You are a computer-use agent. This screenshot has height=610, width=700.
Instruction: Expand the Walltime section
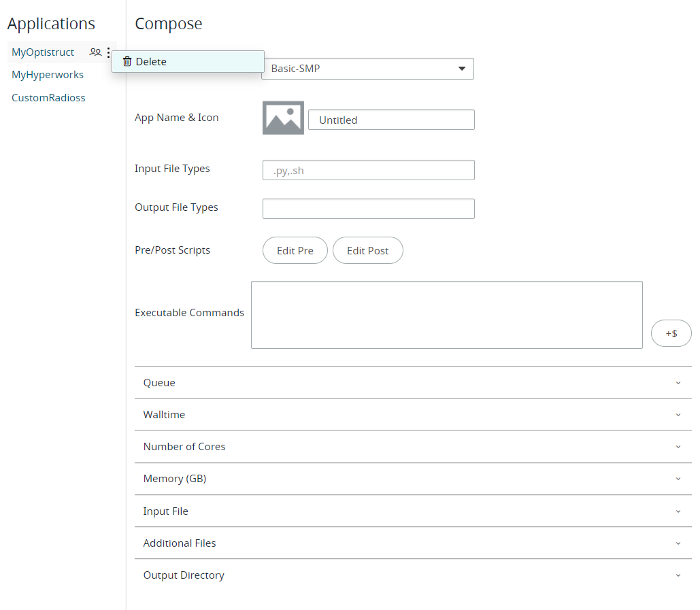[413, 415]
